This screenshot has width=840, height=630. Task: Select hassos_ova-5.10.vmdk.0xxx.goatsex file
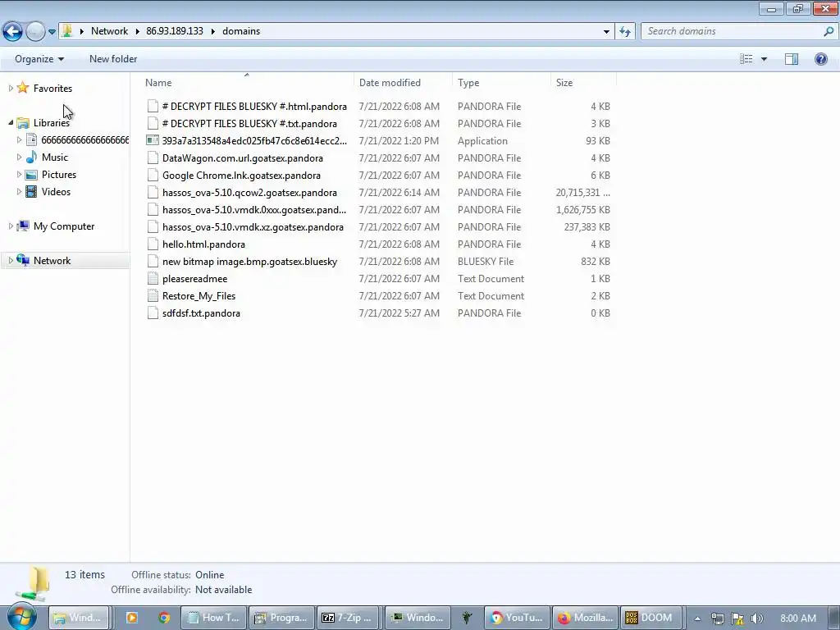click(x=254, y=209)
